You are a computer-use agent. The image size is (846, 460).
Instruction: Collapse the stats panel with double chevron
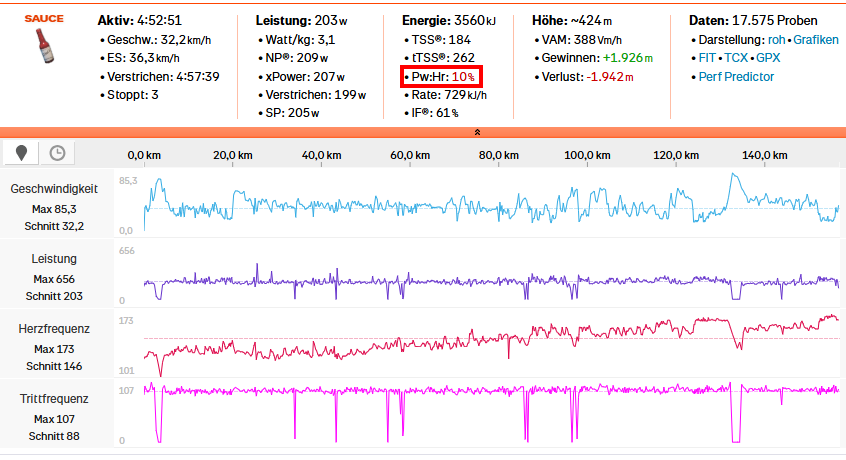[x=477, y=132]
